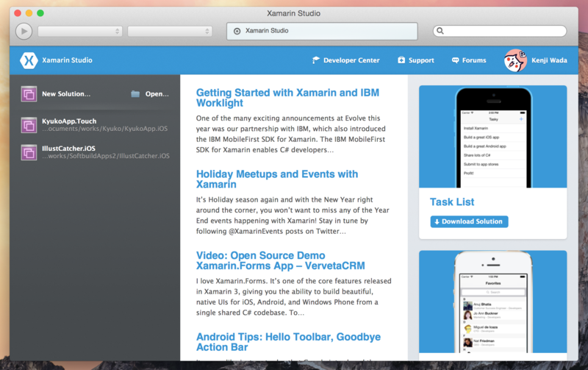The width and height of the screenshot is (588, 370).
Task: Click the Xamarin X hexagon logo
Action: click(29, 60)
